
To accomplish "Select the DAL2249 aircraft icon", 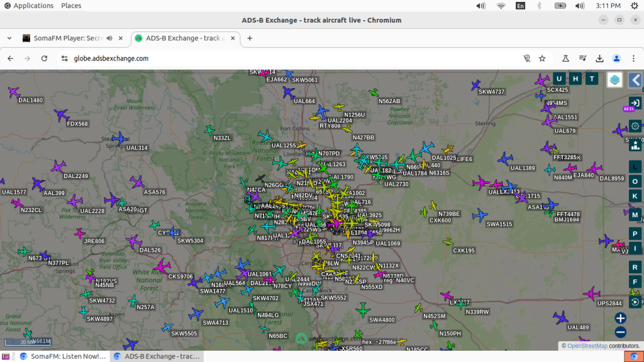I will click(58, 167).
